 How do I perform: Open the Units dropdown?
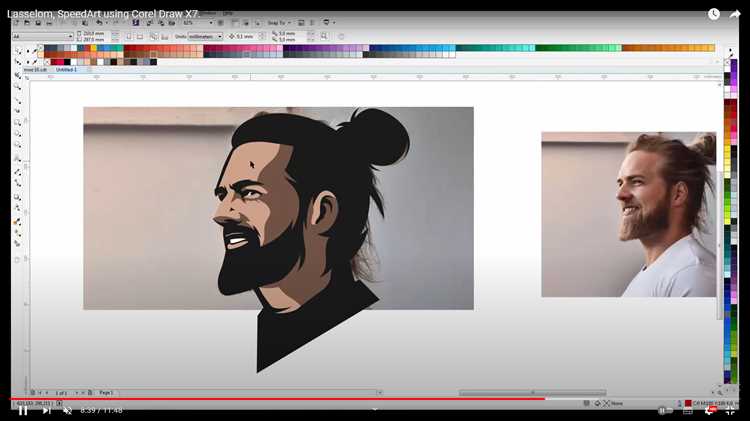pos(220,36)
